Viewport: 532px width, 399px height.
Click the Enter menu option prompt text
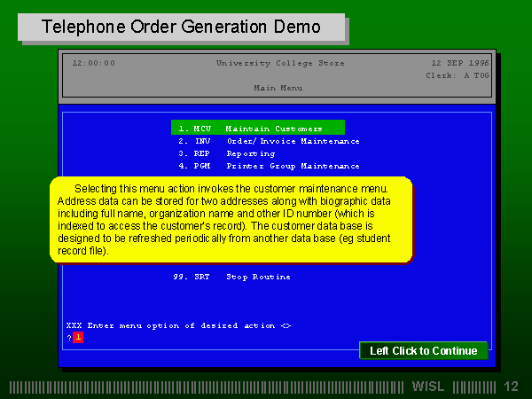point(178,325)
